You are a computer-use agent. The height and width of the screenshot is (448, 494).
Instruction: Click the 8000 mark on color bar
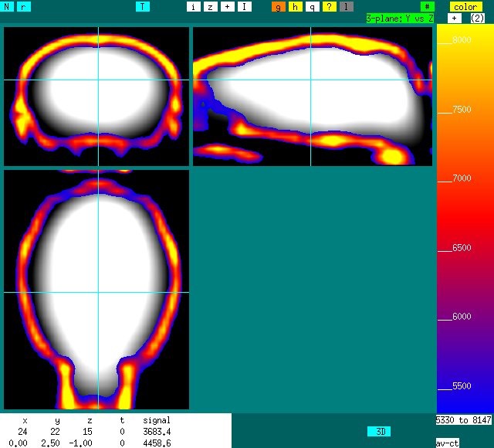click(462, 40)
